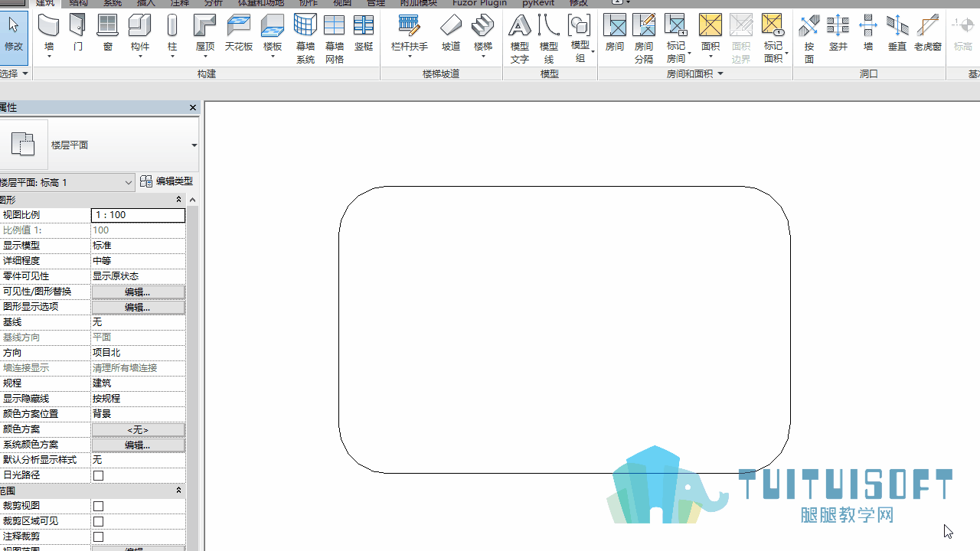Select the 栏杆扶手 railing tool
Screen dimensions: 980x551
point(410,34)
